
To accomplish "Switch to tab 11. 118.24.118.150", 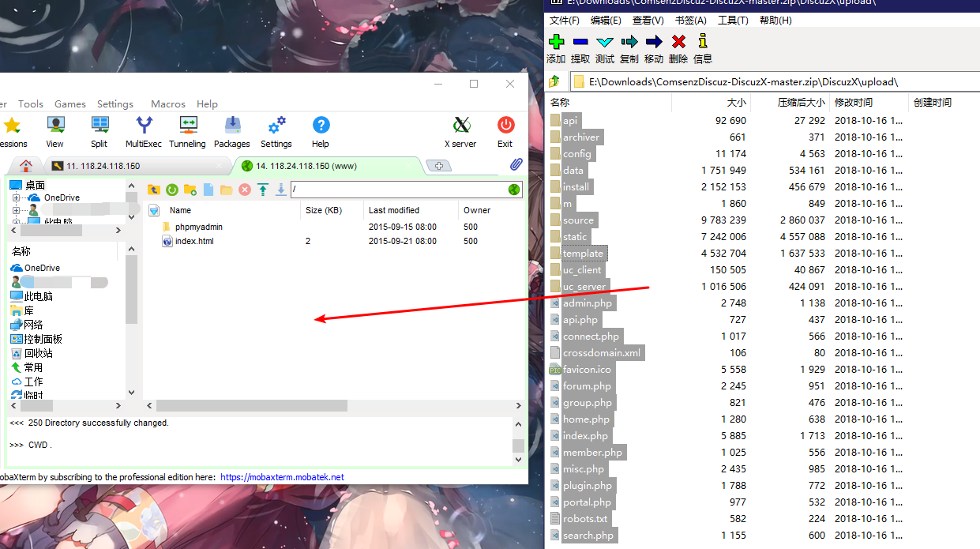I will pos(95,166).
